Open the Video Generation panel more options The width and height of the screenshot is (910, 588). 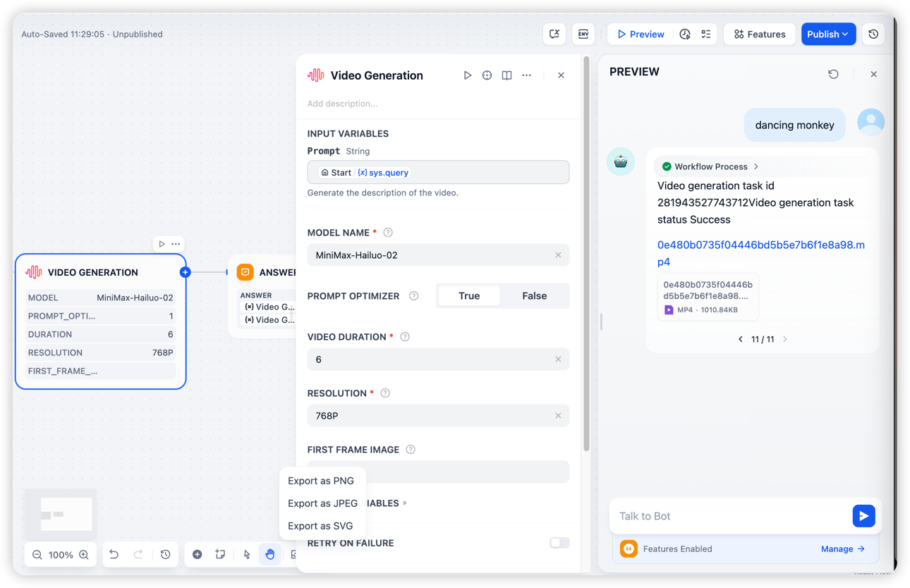pos(526,75)
